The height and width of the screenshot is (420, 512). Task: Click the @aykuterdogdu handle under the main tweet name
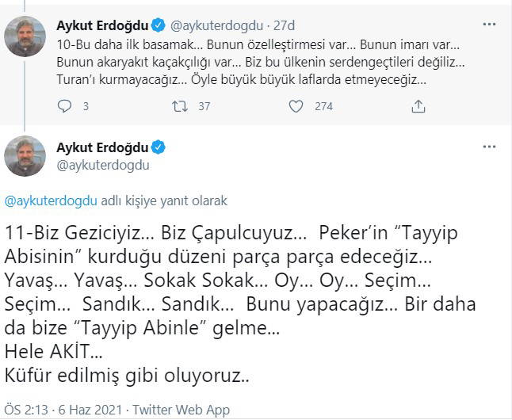[x=103, y=166]
